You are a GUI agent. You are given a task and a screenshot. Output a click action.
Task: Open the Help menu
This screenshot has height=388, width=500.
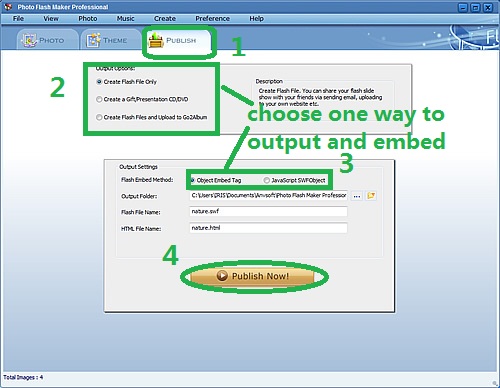click(x=256, y=19)
